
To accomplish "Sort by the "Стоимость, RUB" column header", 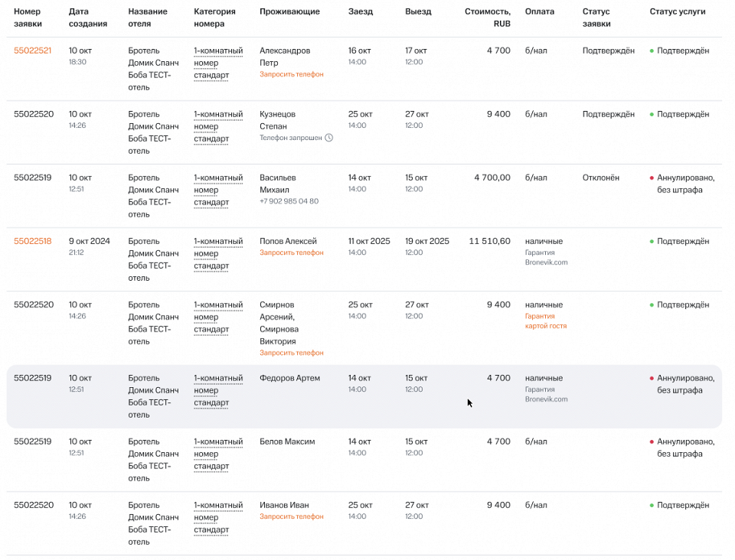I will [488, 18].
